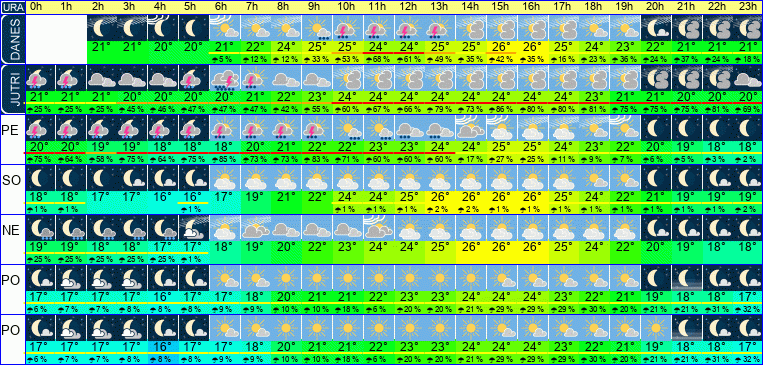Click the URA header cell
The height and width of the screenshot is (365, 763).
coord(12,7)
